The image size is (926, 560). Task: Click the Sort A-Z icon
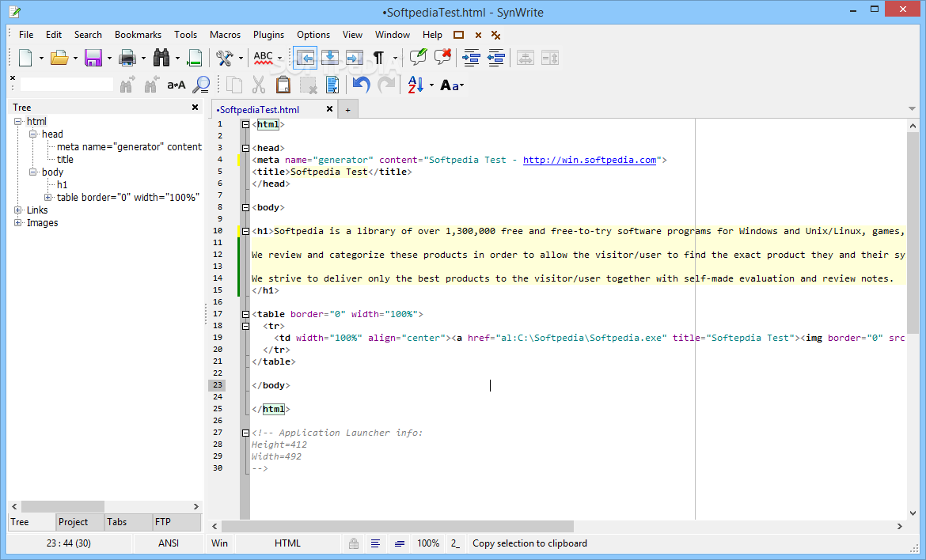[x=416, y=85]
